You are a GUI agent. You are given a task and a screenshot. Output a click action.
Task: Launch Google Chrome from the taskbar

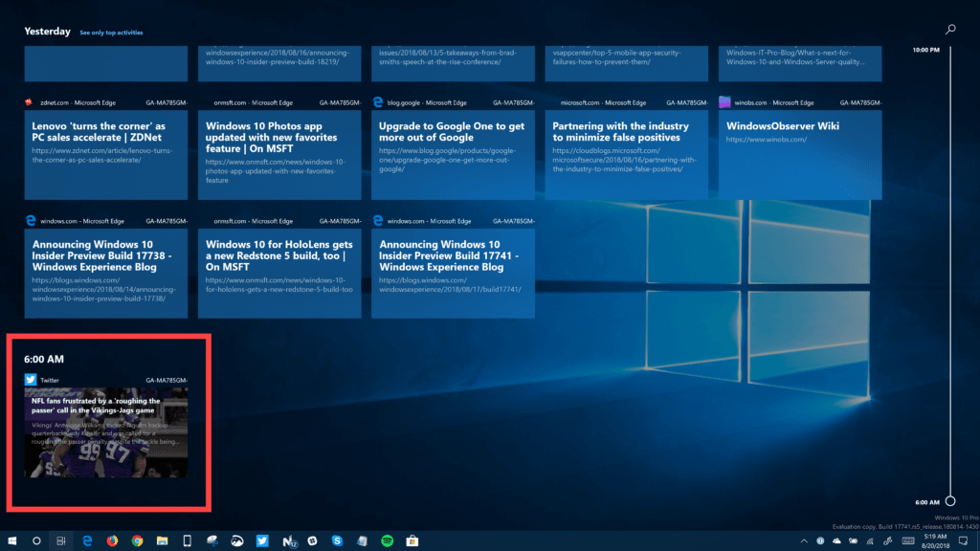[x=136, y=540]
